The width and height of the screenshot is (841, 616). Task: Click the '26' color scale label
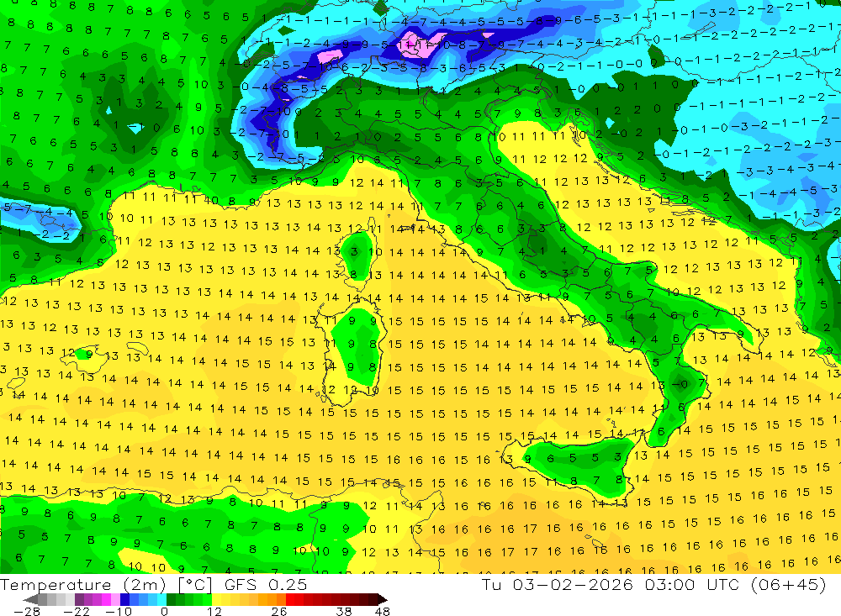click(278, 611)
